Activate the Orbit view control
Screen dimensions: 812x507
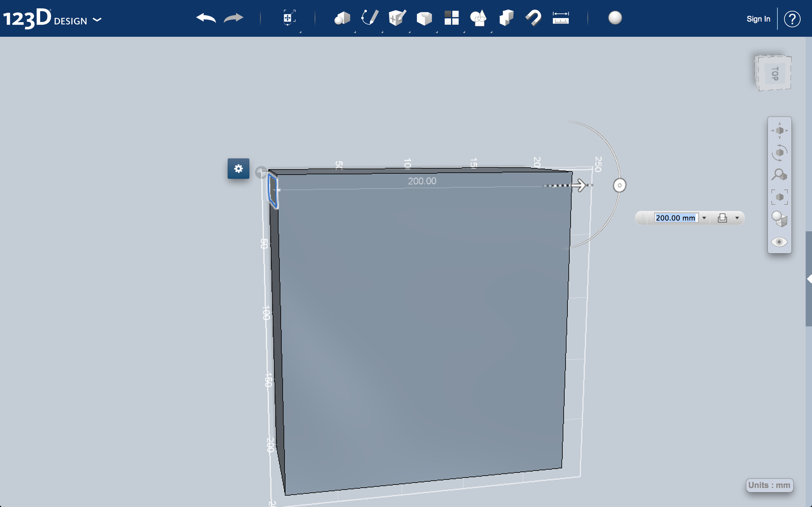[x=779, y=152]
